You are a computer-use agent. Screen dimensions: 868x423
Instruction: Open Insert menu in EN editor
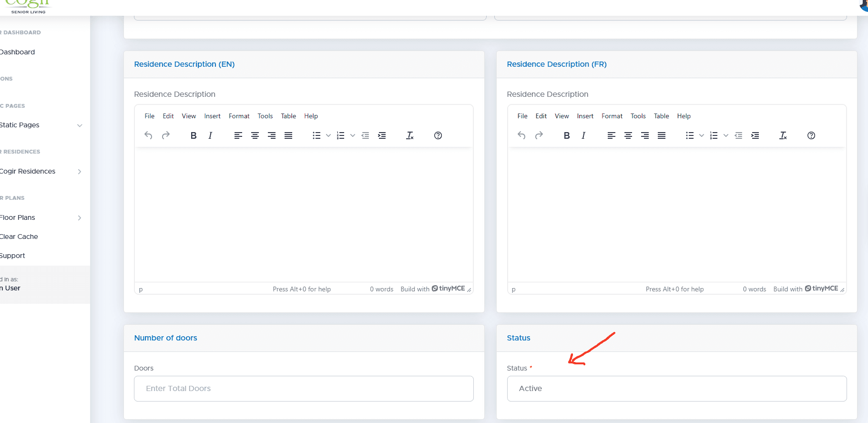pyautogui.click(x=213, y=116)
